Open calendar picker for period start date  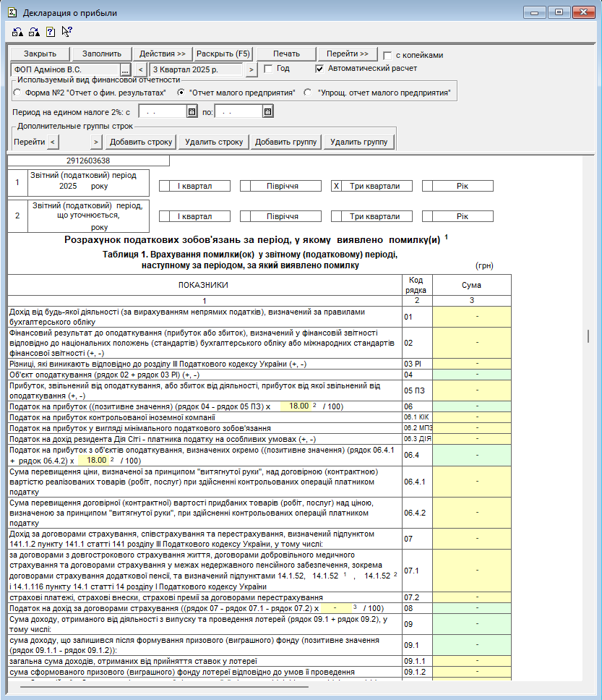point(192,112)
